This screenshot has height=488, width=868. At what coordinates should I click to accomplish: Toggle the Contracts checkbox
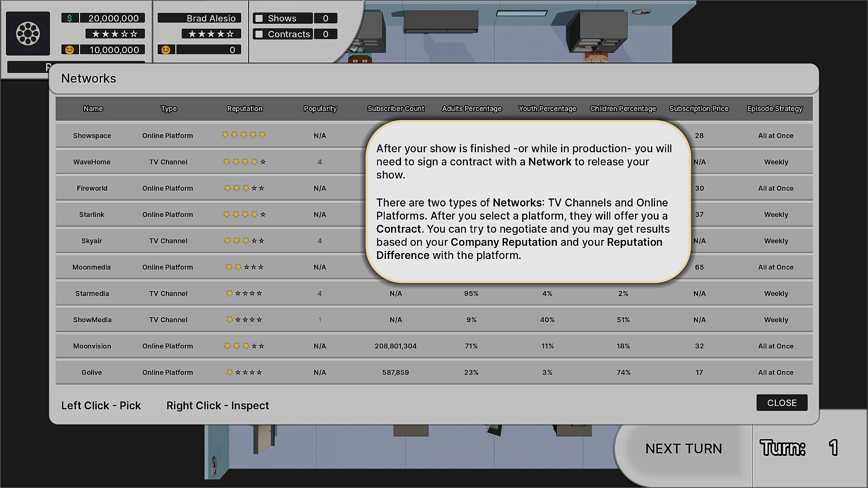point(259,34)
